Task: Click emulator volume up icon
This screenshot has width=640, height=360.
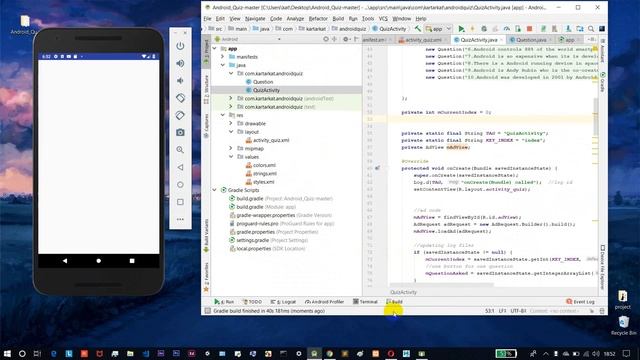Action: 180,63
